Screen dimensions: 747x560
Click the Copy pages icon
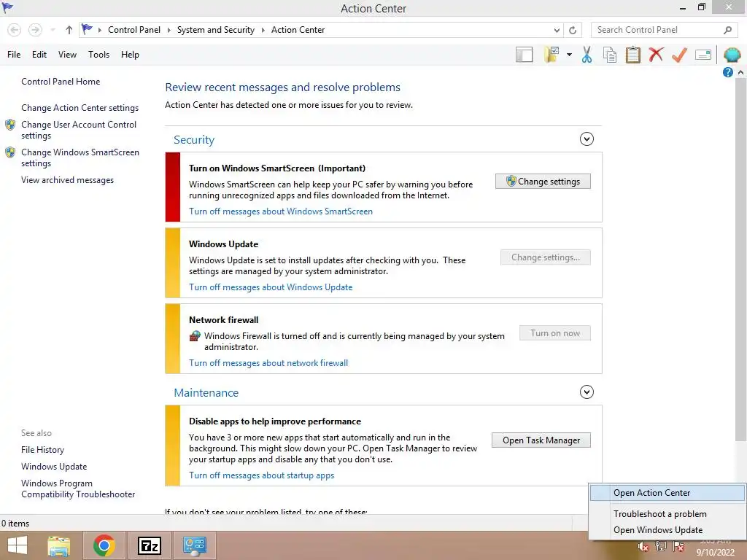tap(610, 55)
